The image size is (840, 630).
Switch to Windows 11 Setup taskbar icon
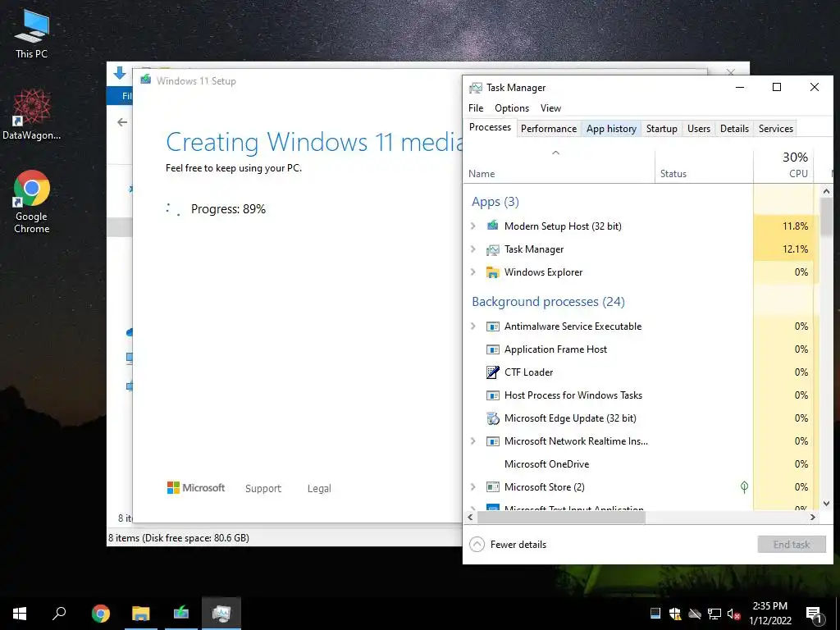pos(181,614)
